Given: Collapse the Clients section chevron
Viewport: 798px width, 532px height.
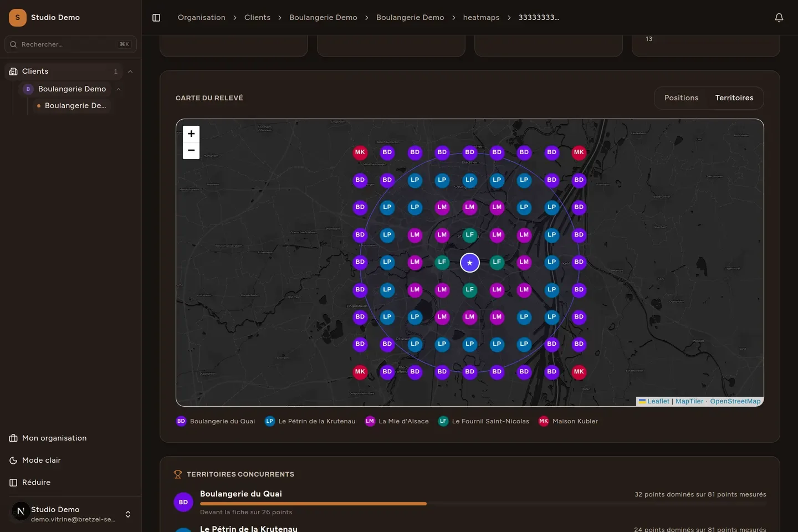Looking at the screenshot, I should pos(130,71).
